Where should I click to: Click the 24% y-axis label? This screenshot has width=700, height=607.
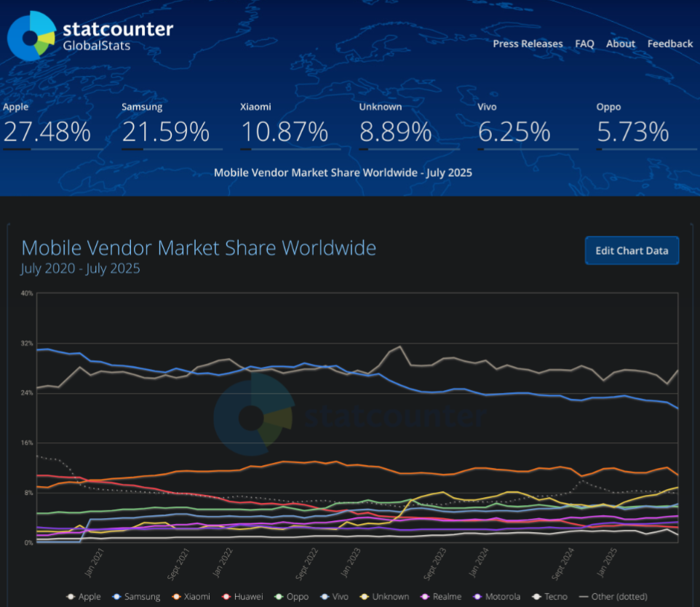27,393
